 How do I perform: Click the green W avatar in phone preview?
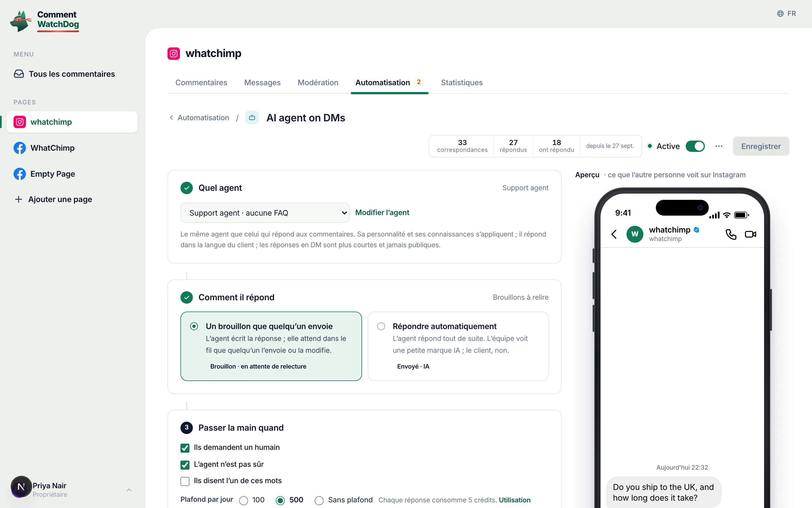point(635,234)
